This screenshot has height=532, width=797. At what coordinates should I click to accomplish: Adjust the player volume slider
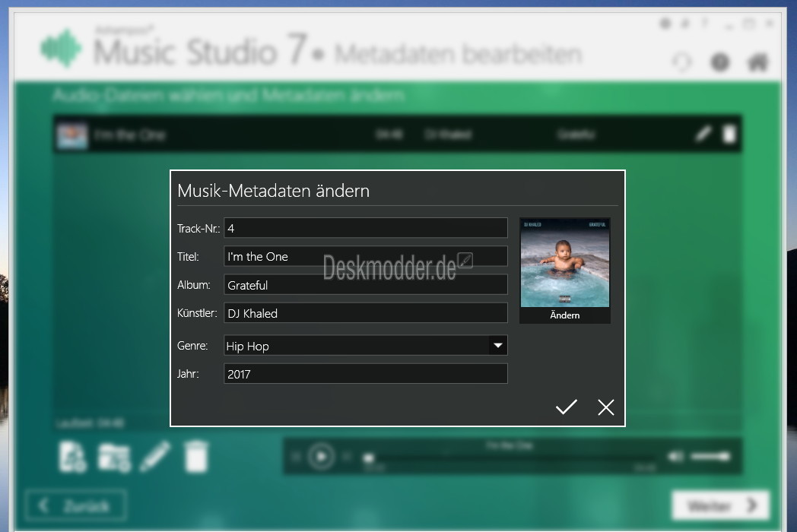click(x=710, y=457)
